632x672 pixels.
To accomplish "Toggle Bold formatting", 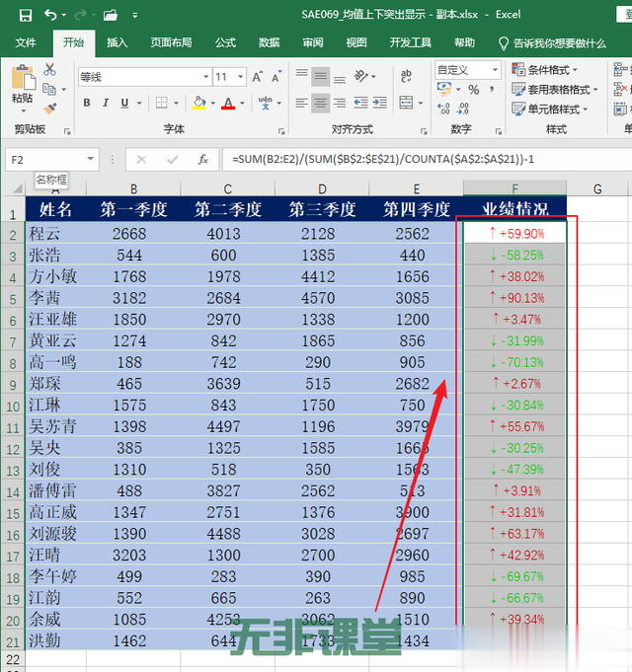I will point(87,103).
